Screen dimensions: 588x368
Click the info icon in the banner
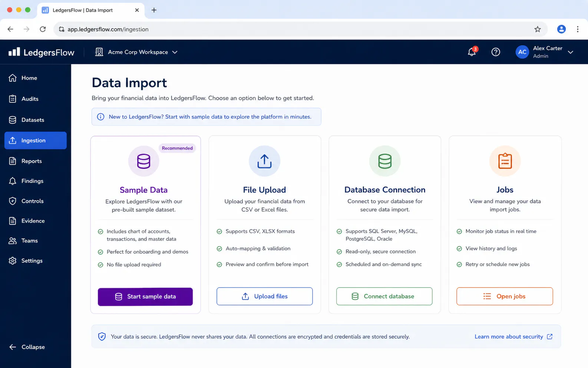click(100, 117)
